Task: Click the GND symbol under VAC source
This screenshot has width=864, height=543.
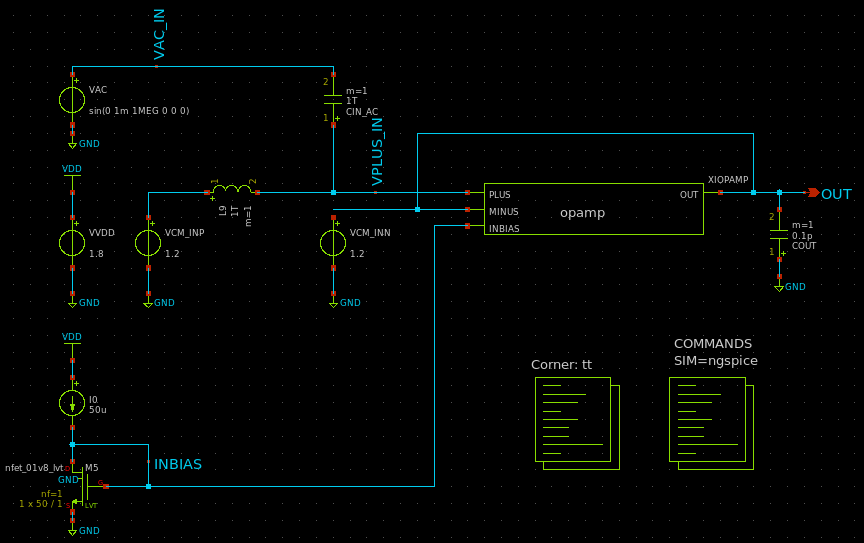Action: point(72,144)
